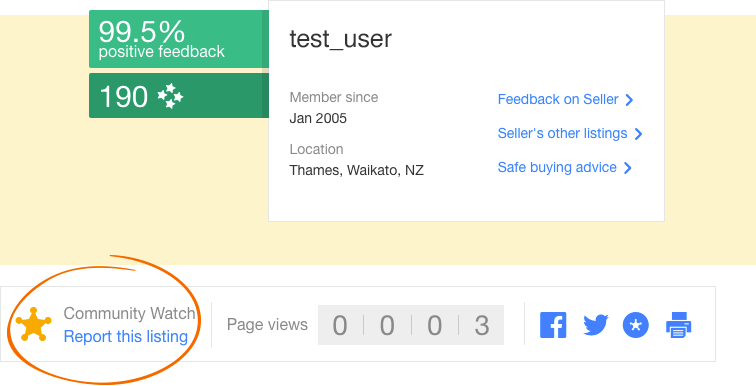The image size is (756, 386).
Task: Click the Thames, Waikato, NZ location text
Action: click(356, 170)
